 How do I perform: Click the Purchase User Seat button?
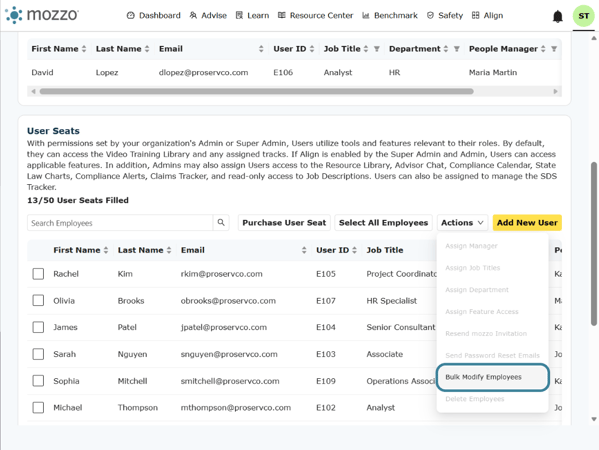click(x=284, y=223)
